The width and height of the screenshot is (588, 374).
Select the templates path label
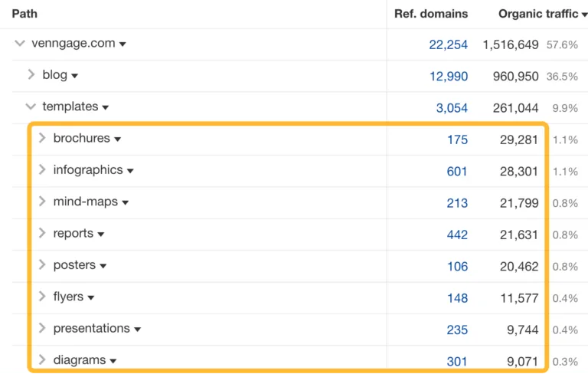coord(70,107)
